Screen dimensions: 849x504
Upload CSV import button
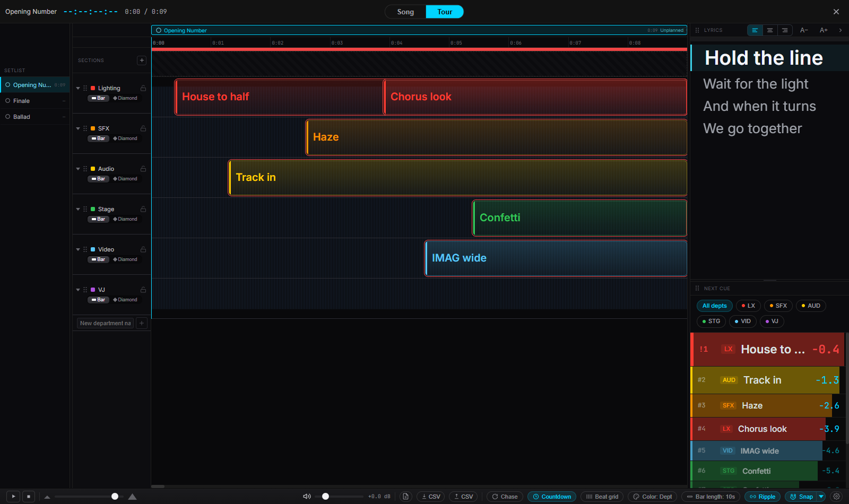pos(463,497)
